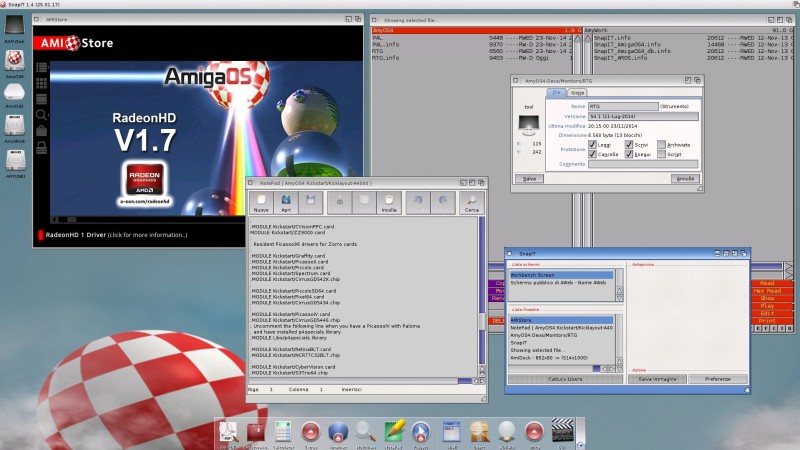Click the Nuovo button in NotePad toolbar
The height and width of the screenshot is (450, 800).
pyautogui.click(x=261, y=203)
